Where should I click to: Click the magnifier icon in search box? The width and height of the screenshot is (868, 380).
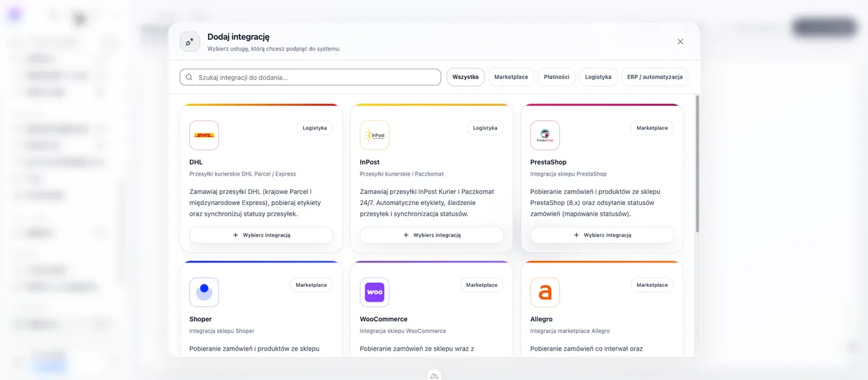point(189,77)
